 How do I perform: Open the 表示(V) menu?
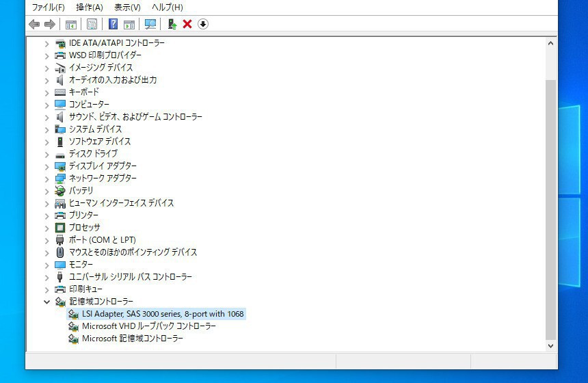(127, 7)
